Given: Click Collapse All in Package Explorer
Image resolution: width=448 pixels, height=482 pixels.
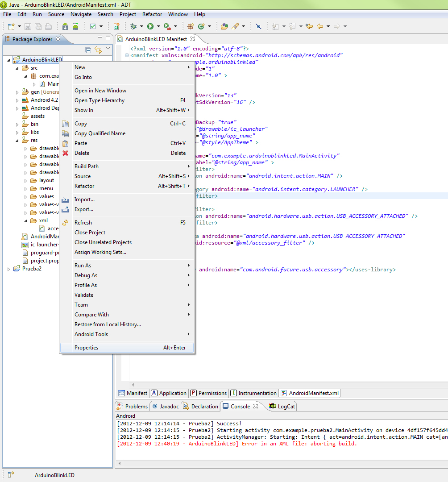Looking at the screenshot, I should coord(88,50).
